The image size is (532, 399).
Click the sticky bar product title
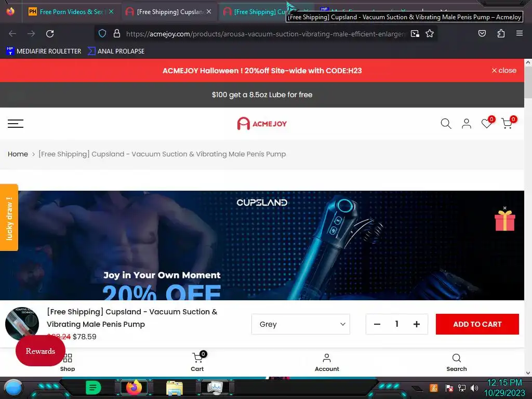[x=132, y=318]
